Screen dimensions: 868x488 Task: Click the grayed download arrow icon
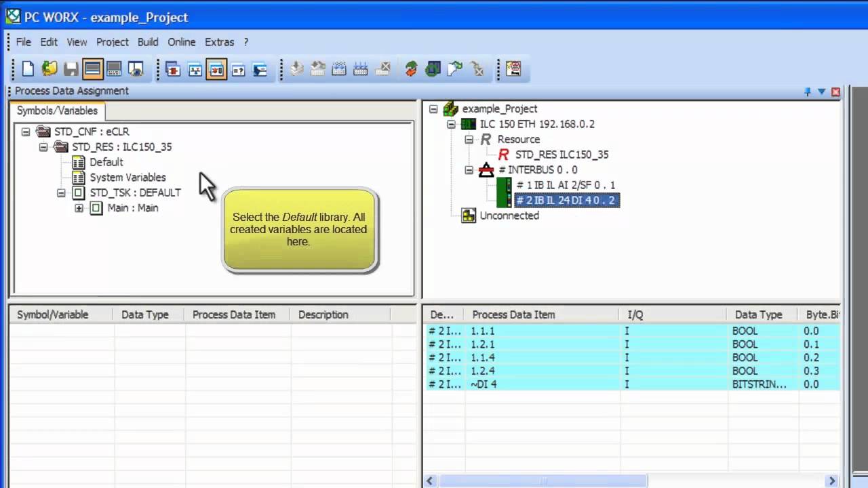pyautogui.click(x=296, y=68)
